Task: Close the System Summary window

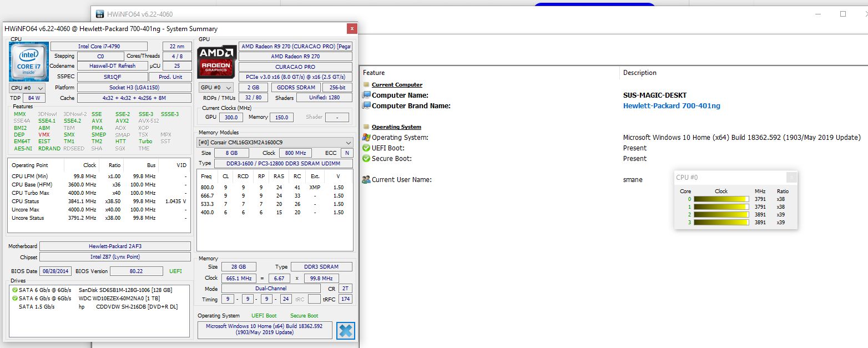Action: coord(352,28)
